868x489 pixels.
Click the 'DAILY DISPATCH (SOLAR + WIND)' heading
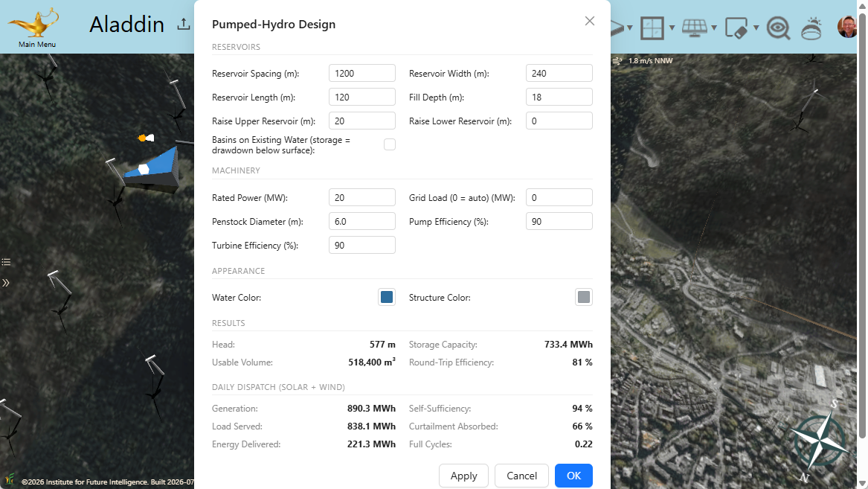(278, 387)
